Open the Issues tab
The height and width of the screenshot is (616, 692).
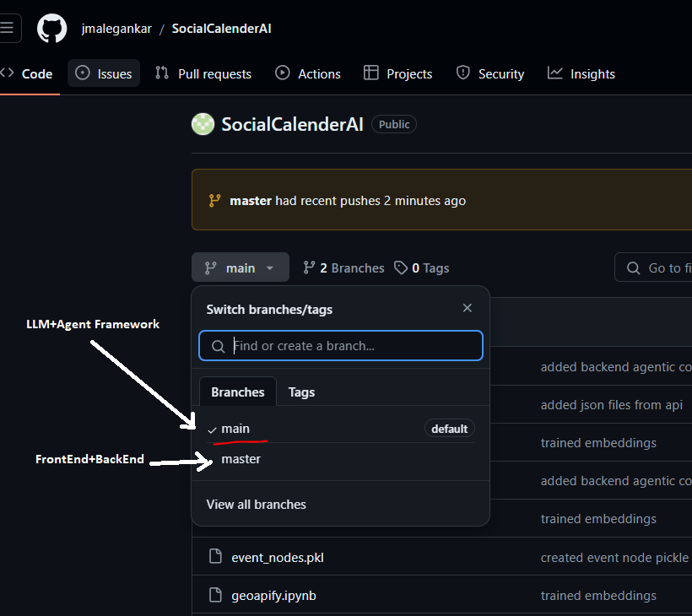[104, 73]
